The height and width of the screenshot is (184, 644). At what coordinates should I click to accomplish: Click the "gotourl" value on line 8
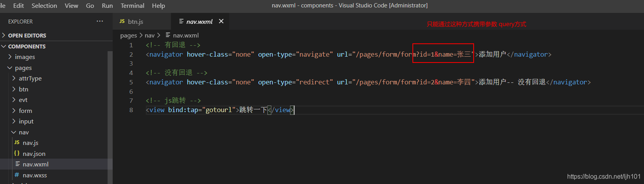[x=219, y=110]
